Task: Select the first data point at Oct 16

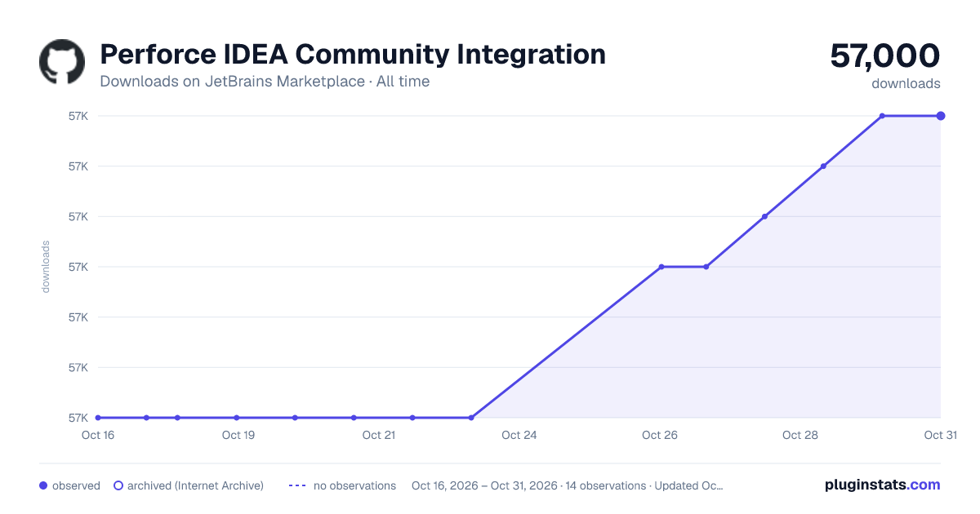Action: pos(98,418)
